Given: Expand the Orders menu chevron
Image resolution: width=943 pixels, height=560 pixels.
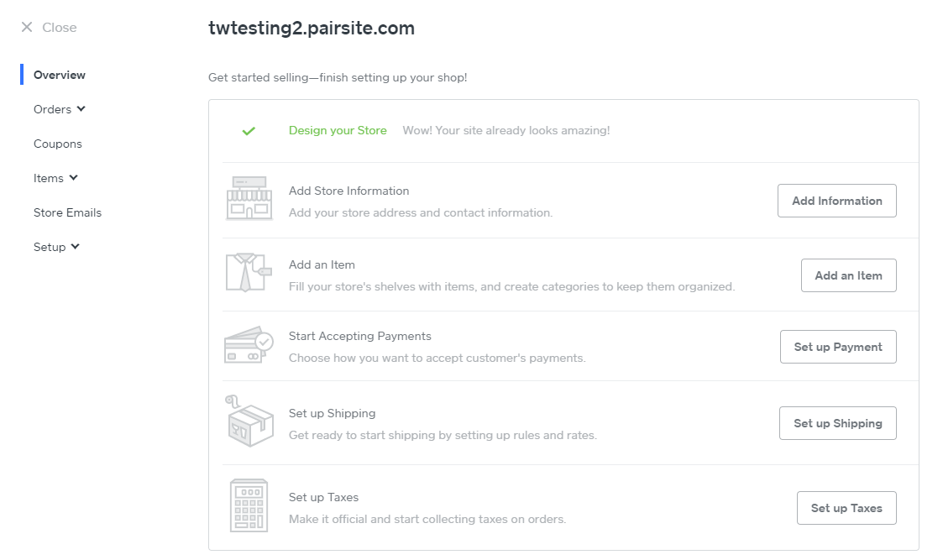Looking at the screenshot, I should point(81,109).
